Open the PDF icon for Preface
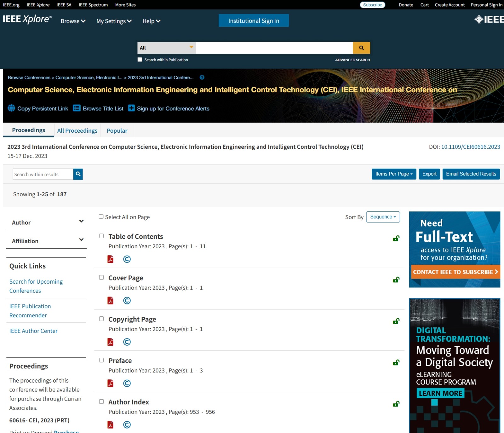Screen dimensions: 504x433 (110, 383)
